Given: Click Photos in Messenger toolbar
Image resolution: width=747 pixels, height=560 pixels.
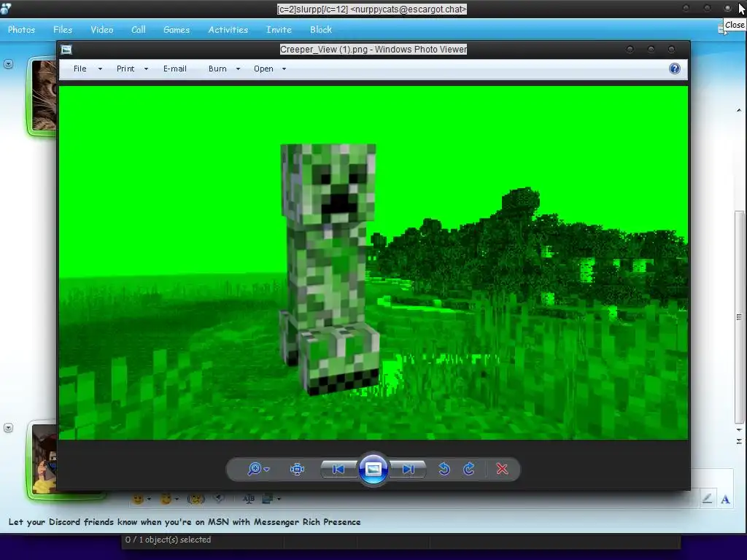Looking at the screenshot, I should click(x=21, y=29).
